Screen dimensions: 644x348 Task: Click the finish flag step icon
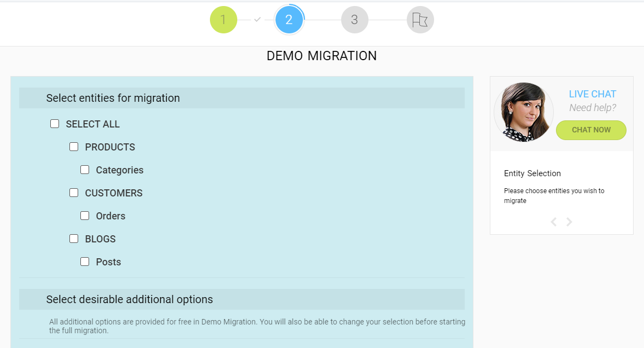click(x=420, y=20)
